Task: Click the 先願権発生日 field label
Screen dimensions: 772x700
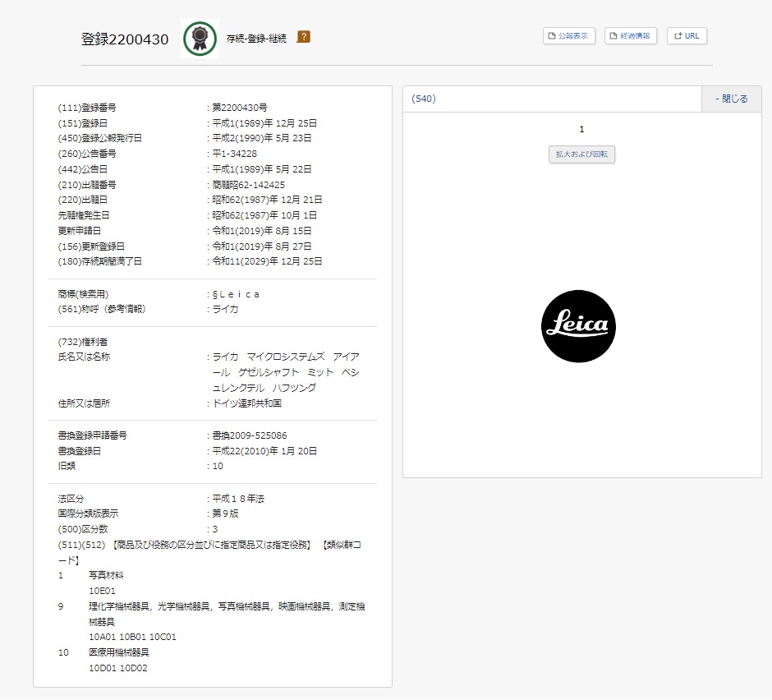Action: tap(84, 215)
